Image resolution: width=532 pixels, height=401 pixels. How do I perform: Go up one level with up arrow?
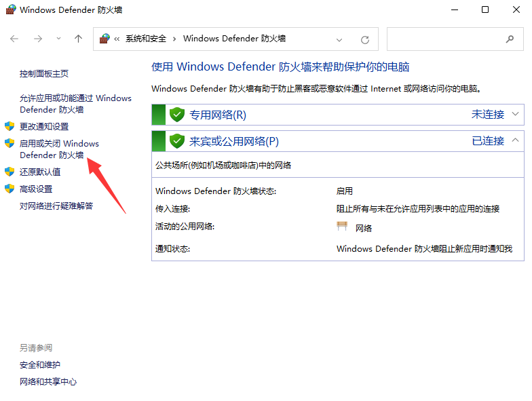point(79,39)
